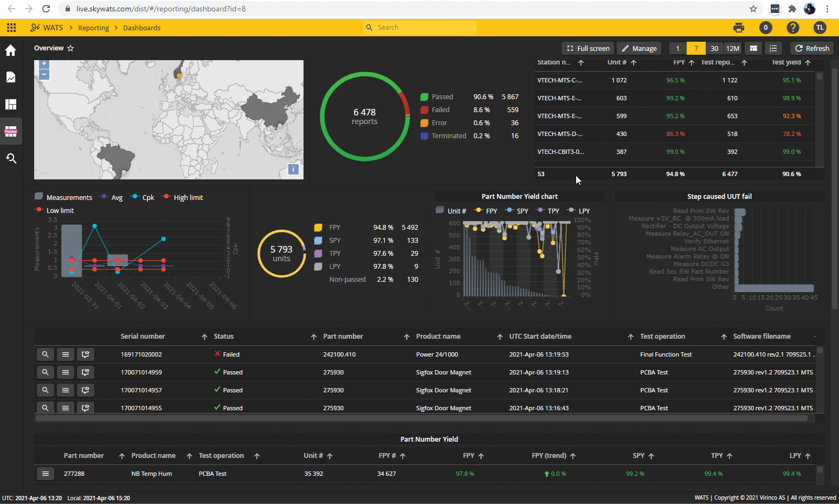Open the search magnifier in the sidebar
Viewport: 839px width, 504px height.
point(11,158)
